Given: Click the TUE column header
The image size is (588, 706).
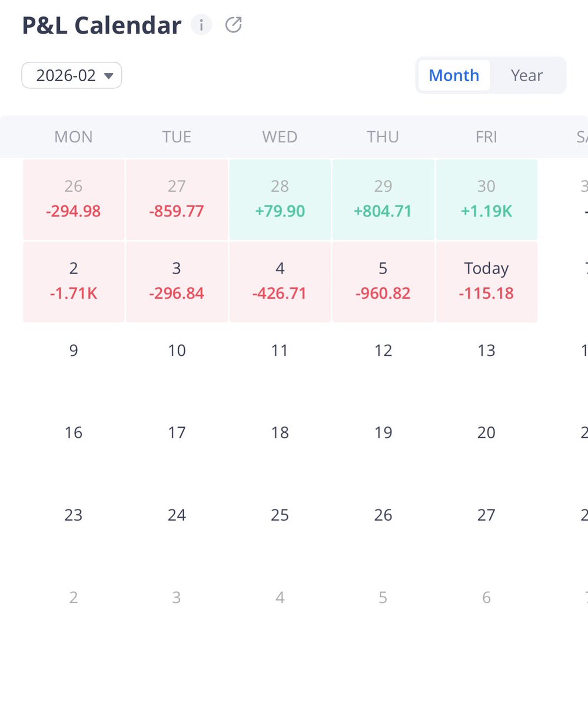Looking at the screenshot, I should [177, 137].
